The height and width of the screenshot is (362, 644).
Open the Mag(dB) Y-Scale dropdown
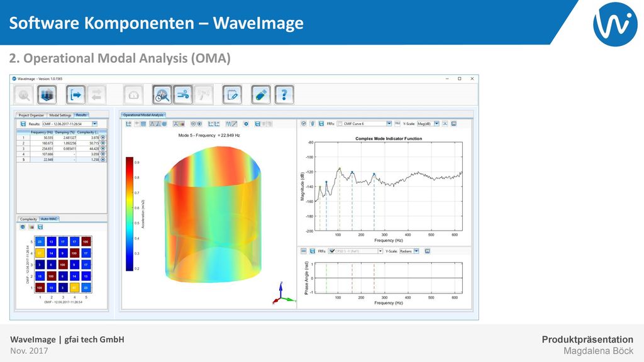pos(436,124)
